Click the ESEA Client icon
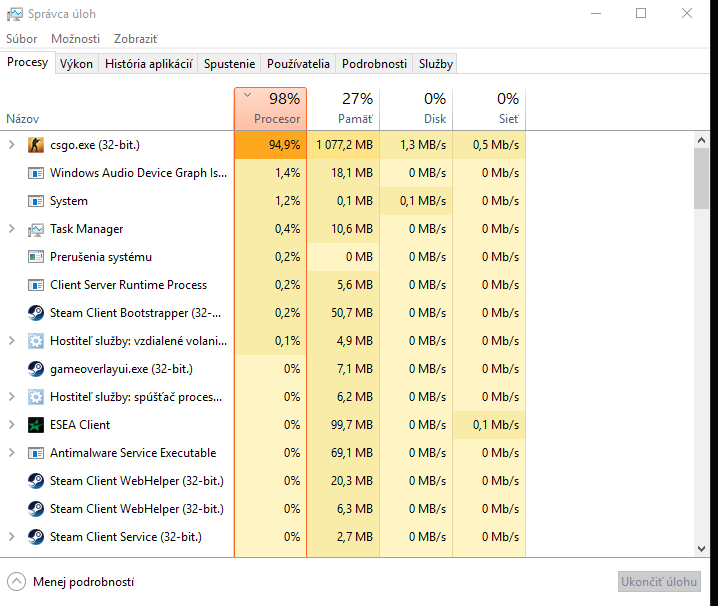This screenshot has width=718, height=606. 36,425
